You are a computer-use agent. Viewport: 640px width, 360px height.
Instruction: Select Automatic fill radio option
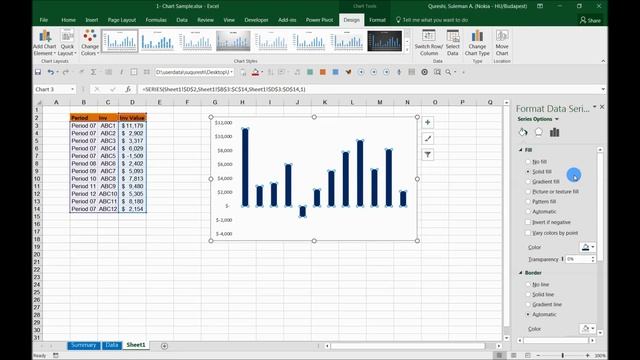[528, 211]
